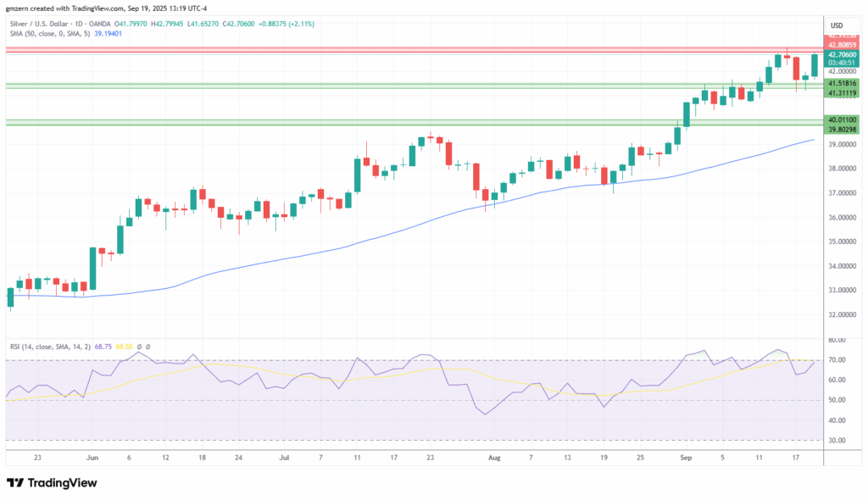Click the 70.00 level on RSI scale
Screen dimensions: 868x500
839,360
